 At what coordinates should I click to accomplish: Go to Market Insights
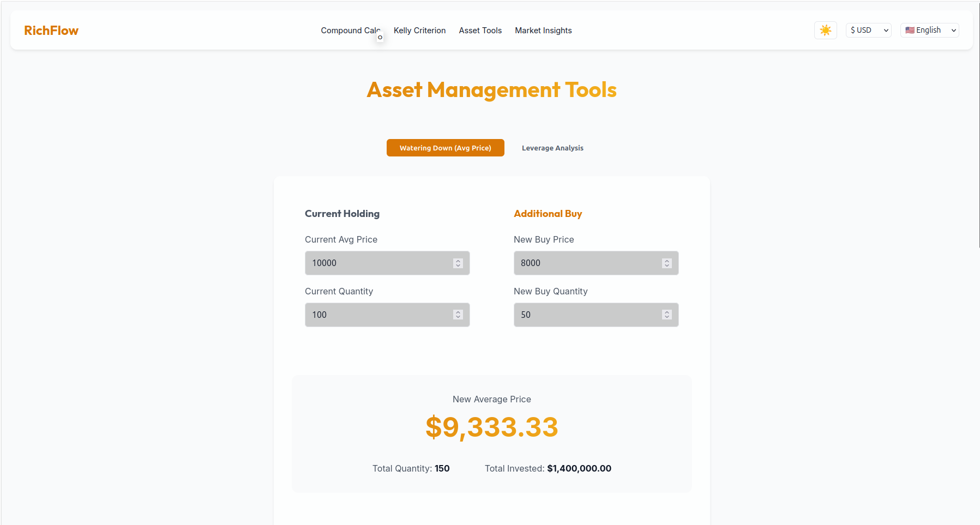[543, 31]
